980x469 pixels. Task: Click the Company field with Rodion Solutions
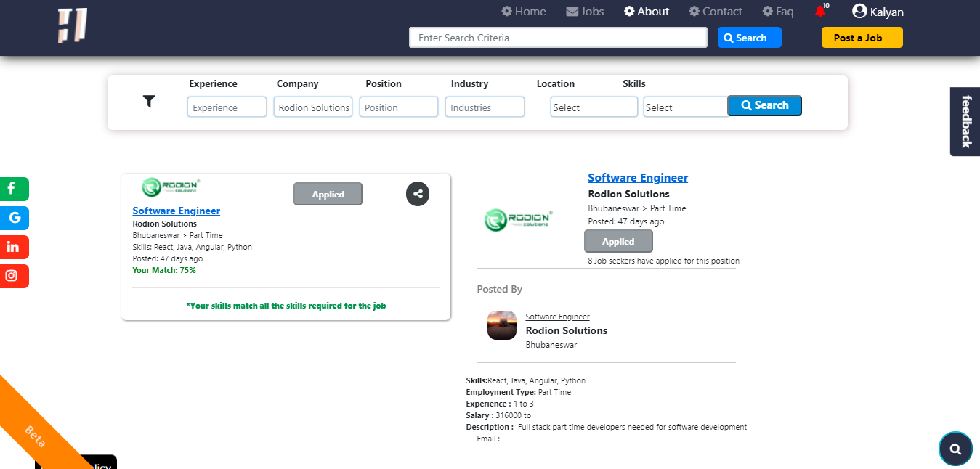(x=313, y=107)
